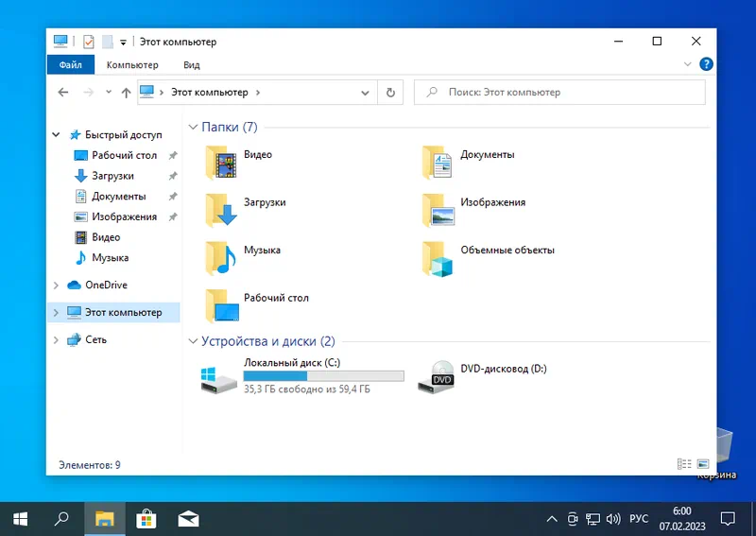The height and width of the screenshot is (536, 756).
Task: Expand the ribbon with the chevron
Action: 689,64
